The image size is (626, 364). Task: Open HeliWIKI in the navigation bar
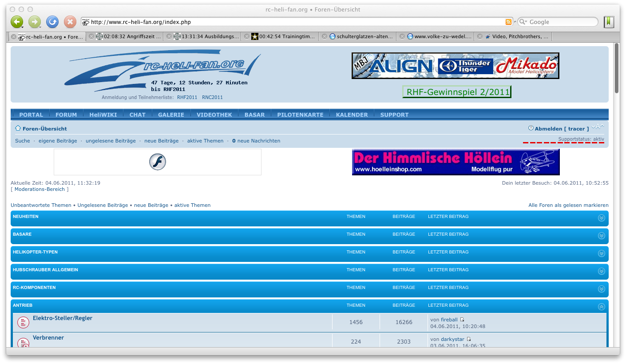tap(103, 115)
